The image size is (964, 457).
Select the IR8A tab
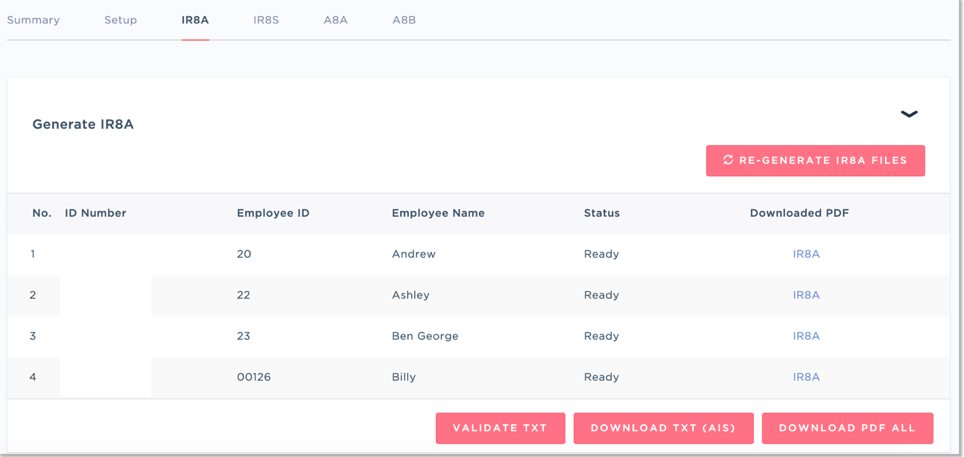click(x=196, y=20)
